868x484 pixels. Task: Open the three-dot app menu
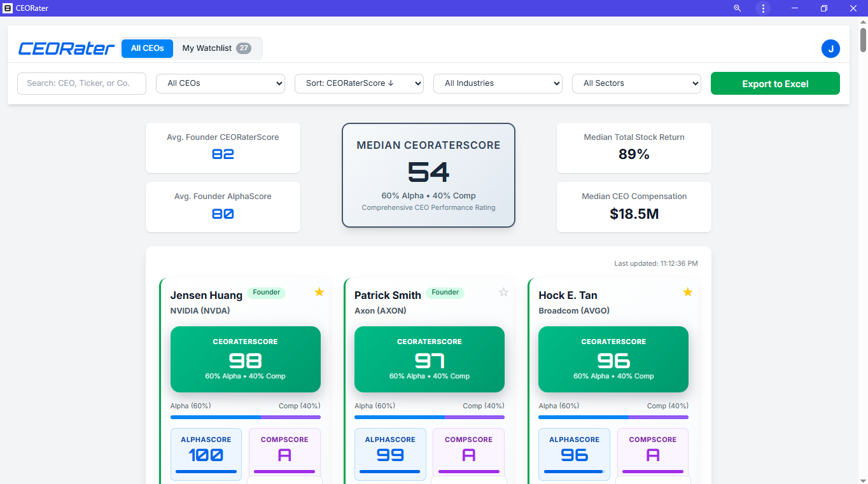762,8
